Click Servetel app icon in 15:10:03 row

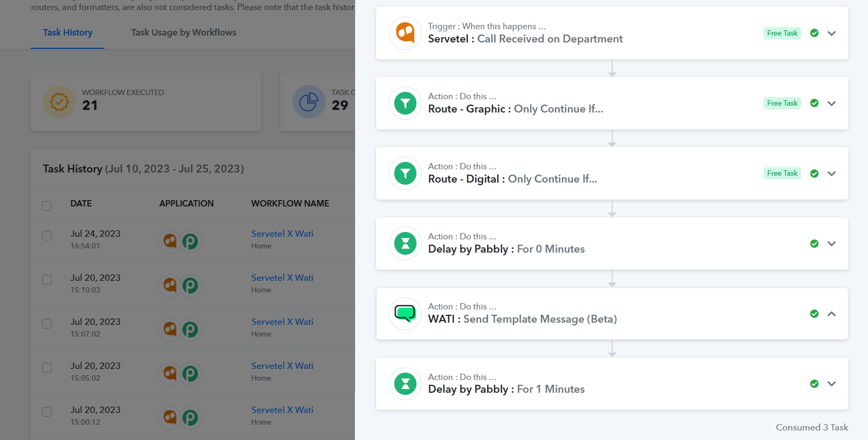pyautogui.click(x=170, y=286)
